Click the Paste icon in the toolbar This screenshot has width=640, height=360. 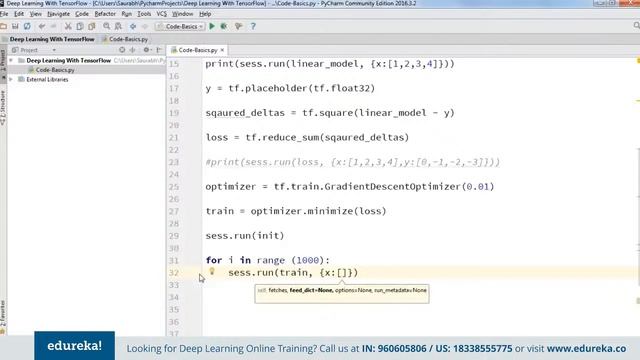pos(91,26)
